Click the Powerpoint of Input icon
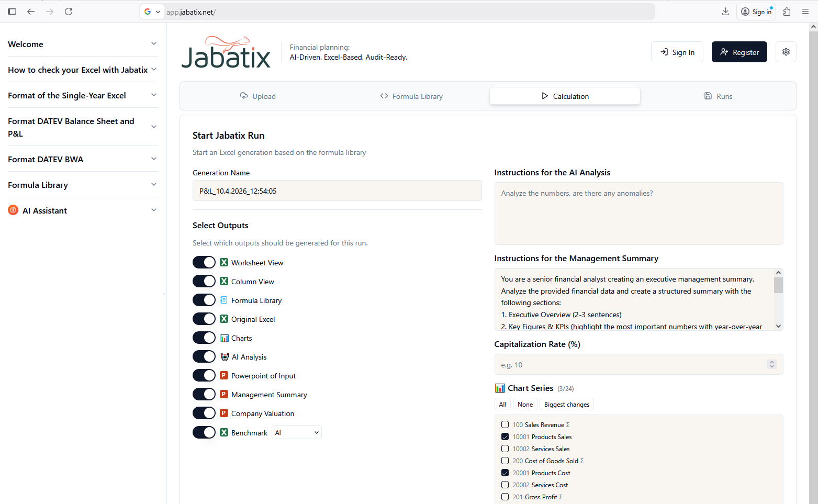 point(223,375)
